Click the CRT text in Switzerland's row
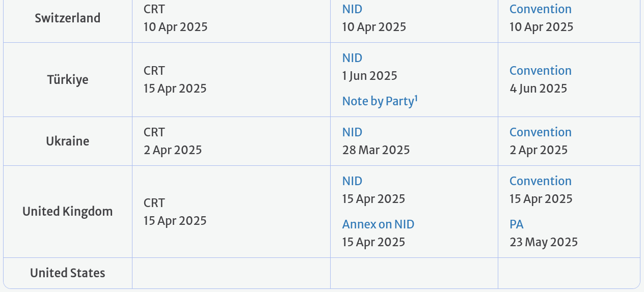The image size is (644, 292). click(x=154, y=9)
